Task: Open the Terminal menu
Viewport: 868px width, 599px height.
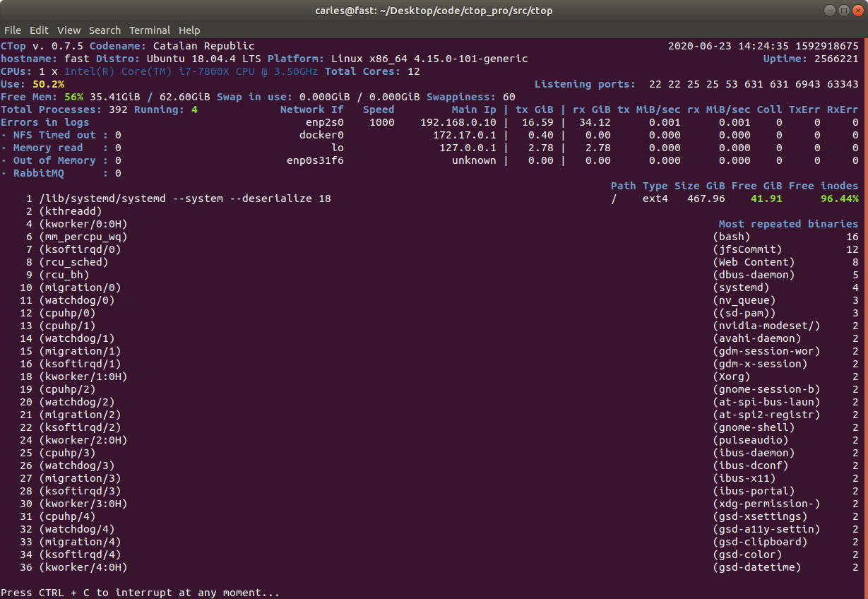Action: [x=149, y=30]
